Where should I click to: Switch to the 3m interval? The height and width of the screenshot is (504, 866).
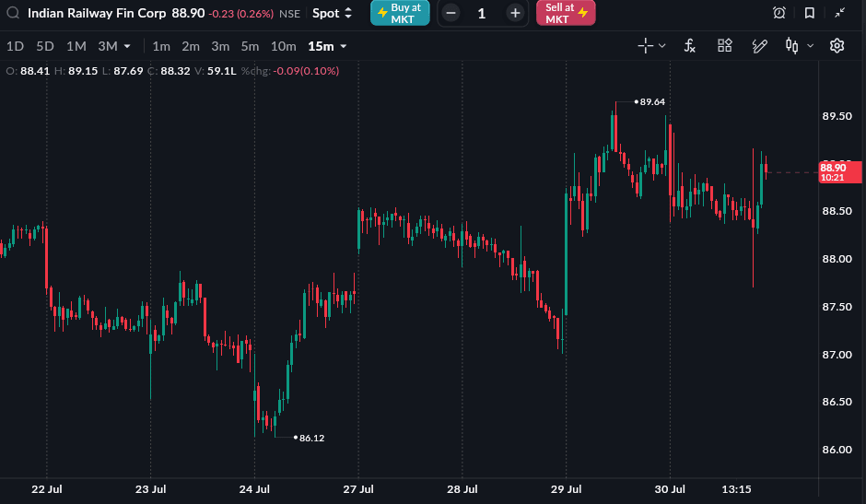point(220,46)
